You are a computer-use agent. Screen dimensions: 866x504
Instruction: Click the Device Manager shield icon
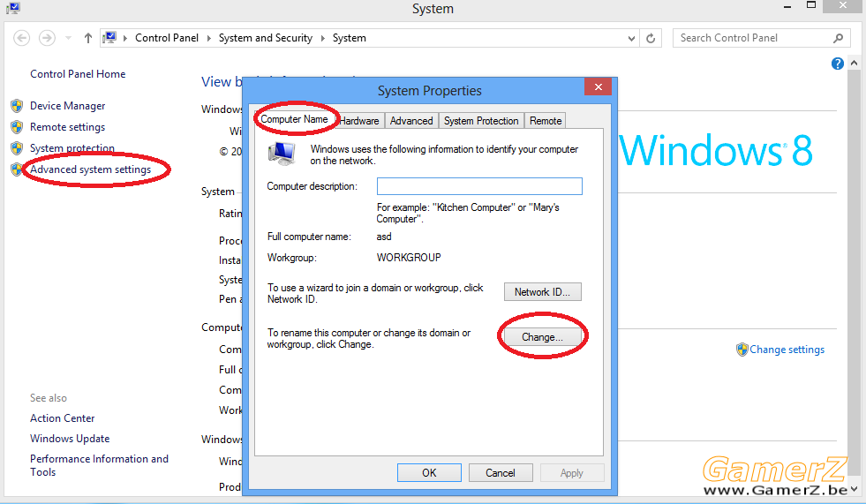[x=17, y=105]
